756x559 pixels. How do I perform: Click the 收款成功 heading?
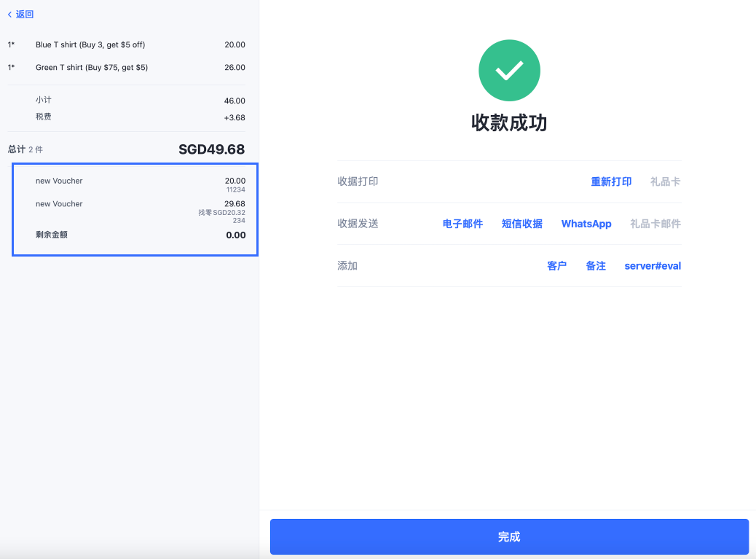509,122
